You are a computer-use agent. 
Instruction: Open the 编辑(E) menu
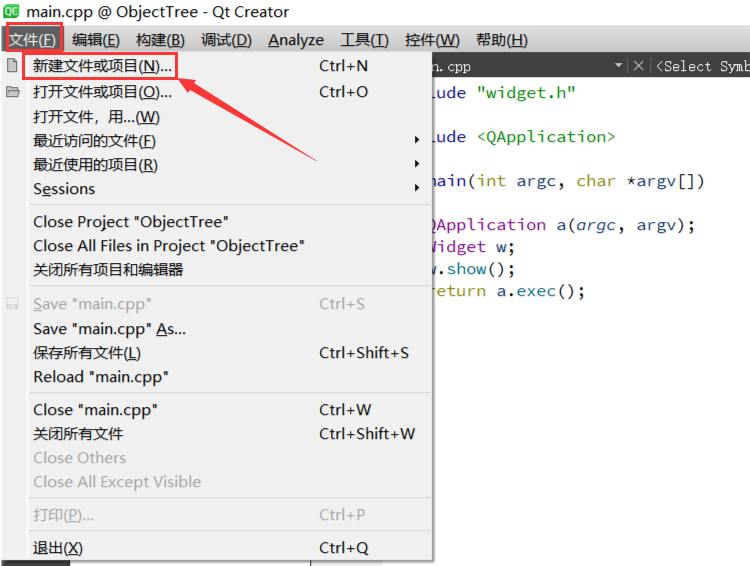click(x=96, y=40)
